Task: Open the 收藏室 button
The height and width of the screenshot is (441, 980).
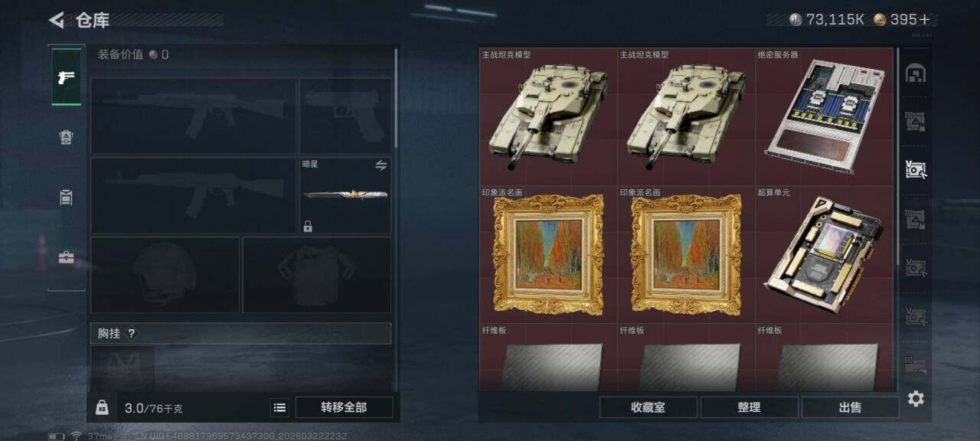Action: pos(648,407)
